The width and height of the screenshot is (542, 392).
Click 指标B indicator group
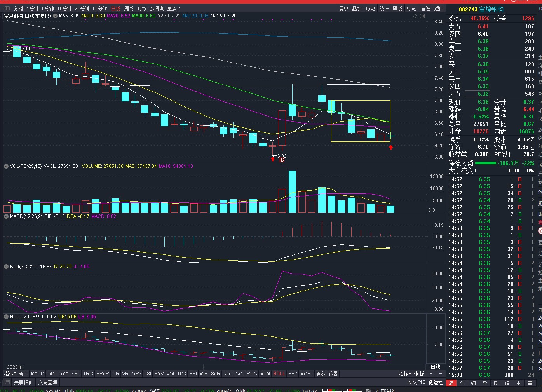click(x=405, y=374)
